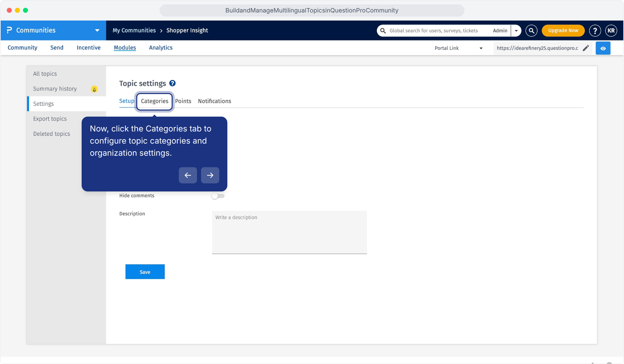The image size is (624, 364).
Task: Toggle the Hide comments switch
Action: pos(218,196)
